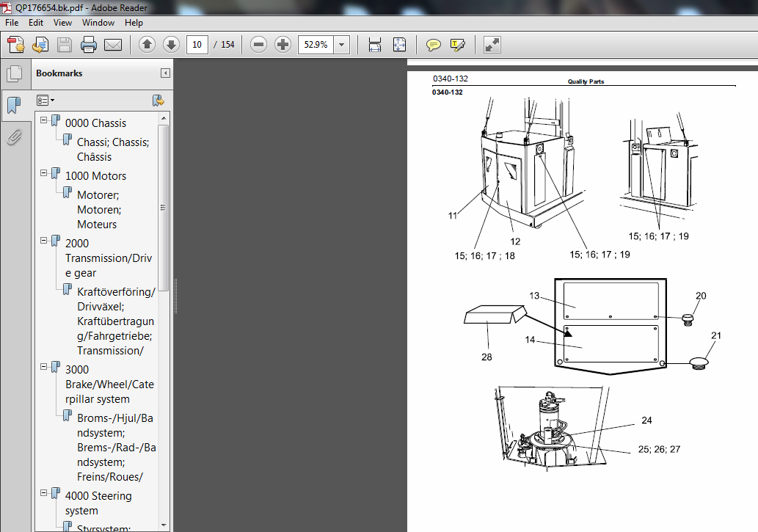Select the Highlight Text tool

tap(457, 45)
